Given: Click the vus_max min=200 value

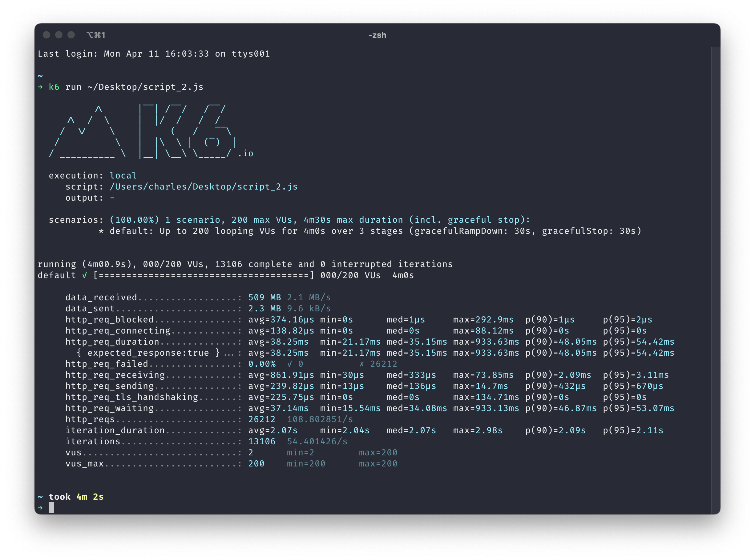Looking at the screenshot, I should pyautogui.click(x=306, y=464).
